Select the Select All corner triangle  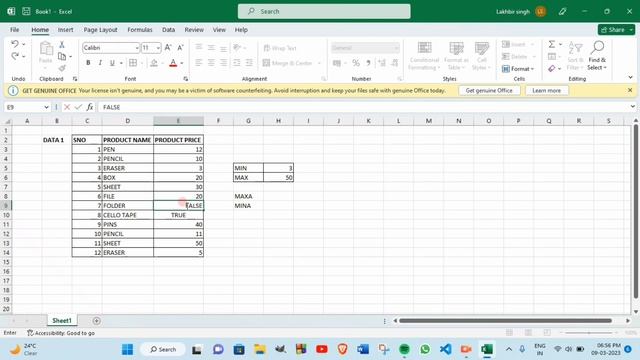coord(7,121)
